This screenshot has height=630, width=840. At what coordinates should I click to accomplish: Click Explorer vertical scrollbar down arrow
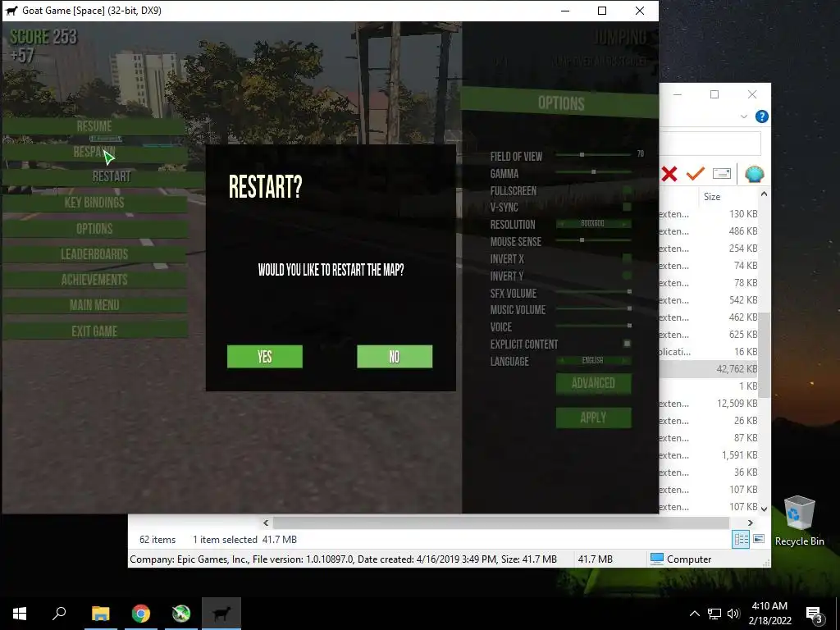tap(765, 509)
